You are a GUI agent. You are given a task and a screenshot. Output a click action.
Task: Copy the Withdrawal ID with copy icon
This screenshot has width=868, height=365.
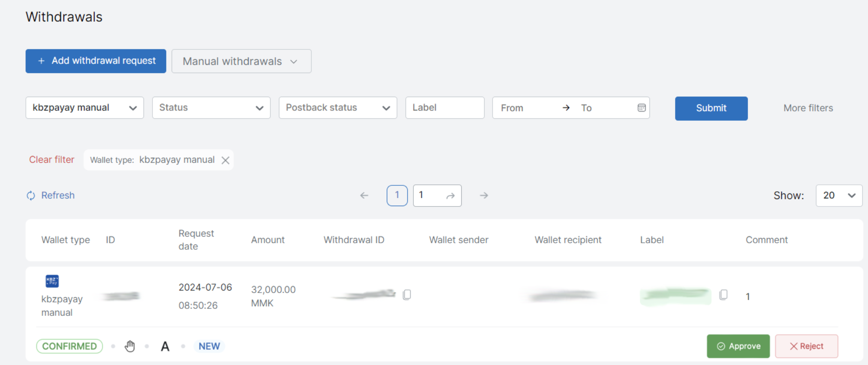(407, 295)
